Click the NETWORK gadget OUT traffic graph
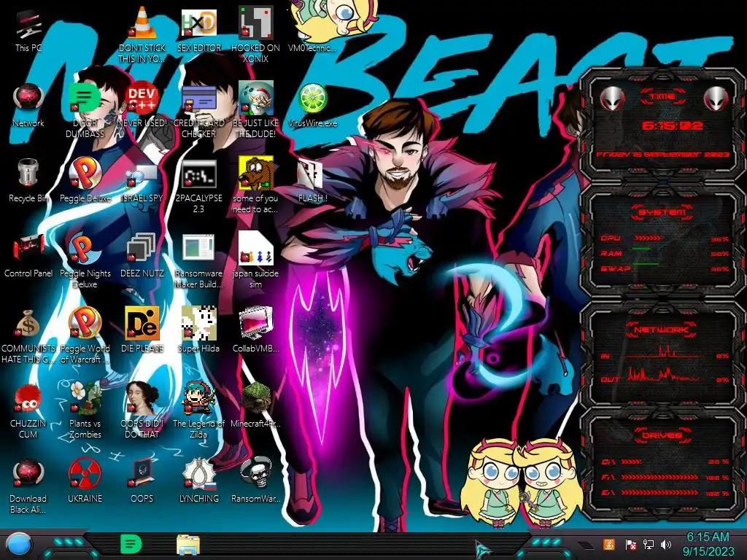This screenshot has height=560, width=747. tap(663, 374)
